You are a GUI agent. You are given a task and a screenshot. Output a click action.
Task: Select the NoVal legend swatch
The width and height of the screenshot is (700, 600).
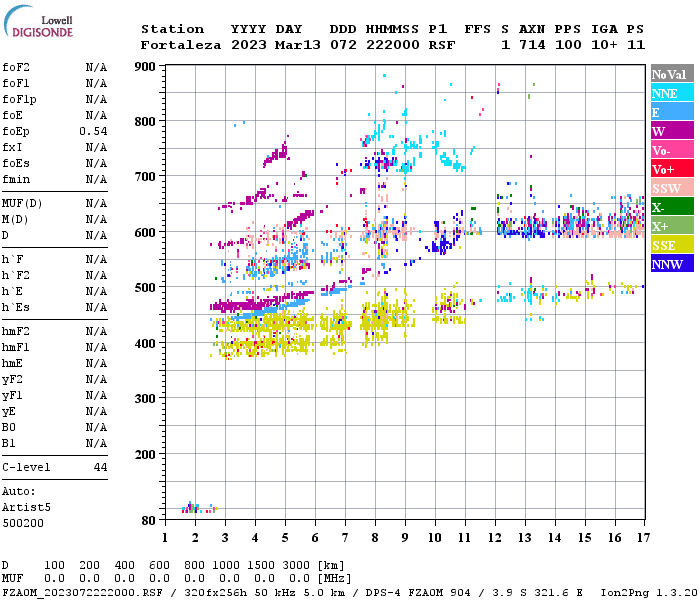point(672,74)
